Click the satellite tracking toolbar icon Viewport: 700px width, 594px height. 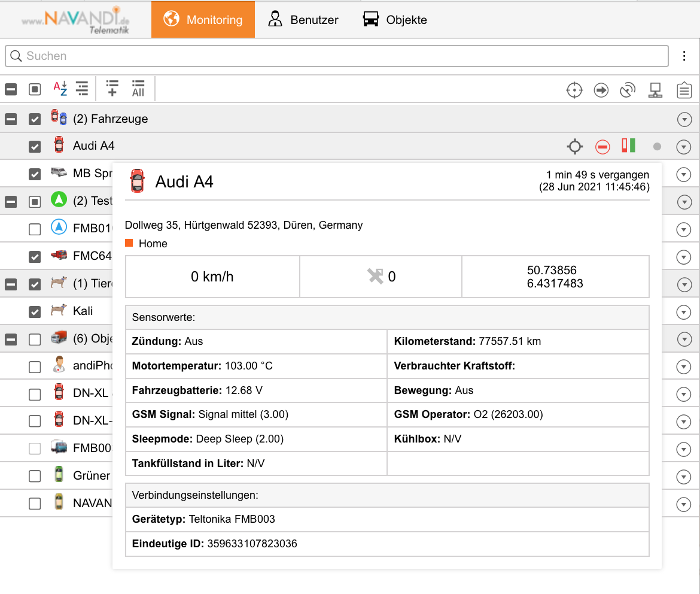pos(627,90)
